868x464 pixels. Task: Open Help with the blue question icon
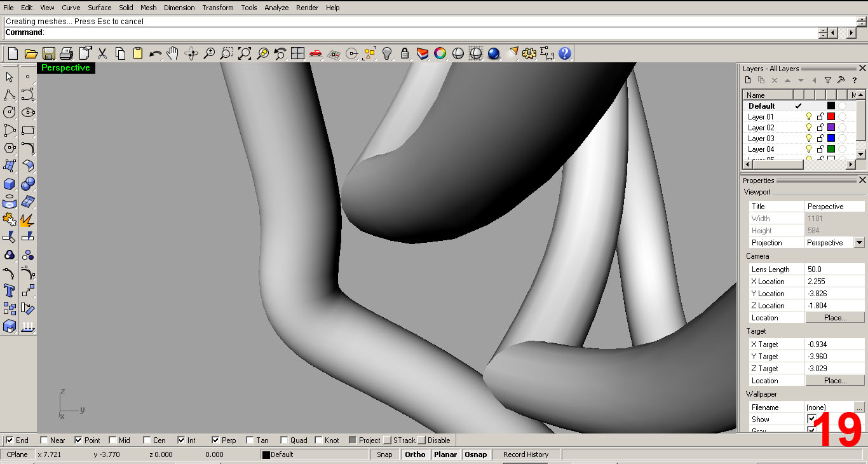pos(565,53)
